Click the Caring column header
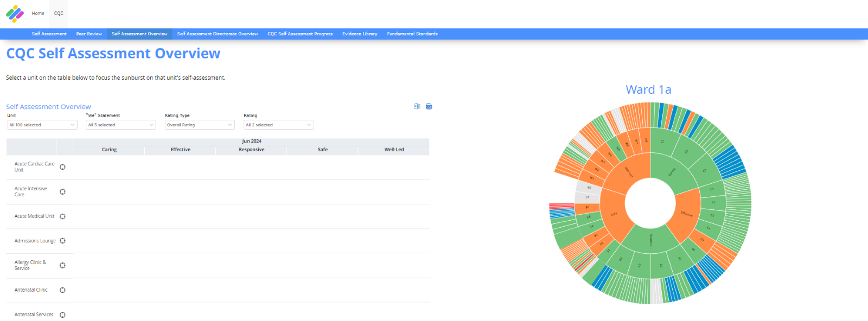The height and width of the screenshot is (321, 868). coord(109,150)
